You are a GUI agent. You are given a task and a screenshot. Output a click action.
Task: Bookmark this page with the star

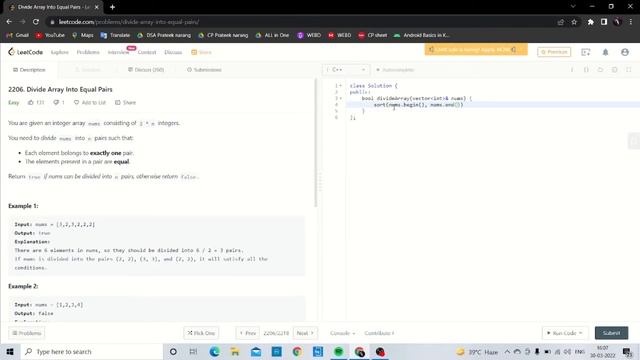(x=574, y=22)
